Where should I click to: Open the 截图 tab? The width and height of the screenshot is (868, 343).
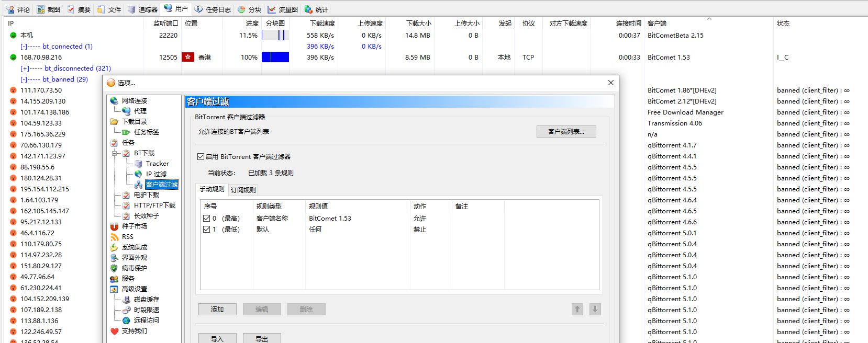49,9
